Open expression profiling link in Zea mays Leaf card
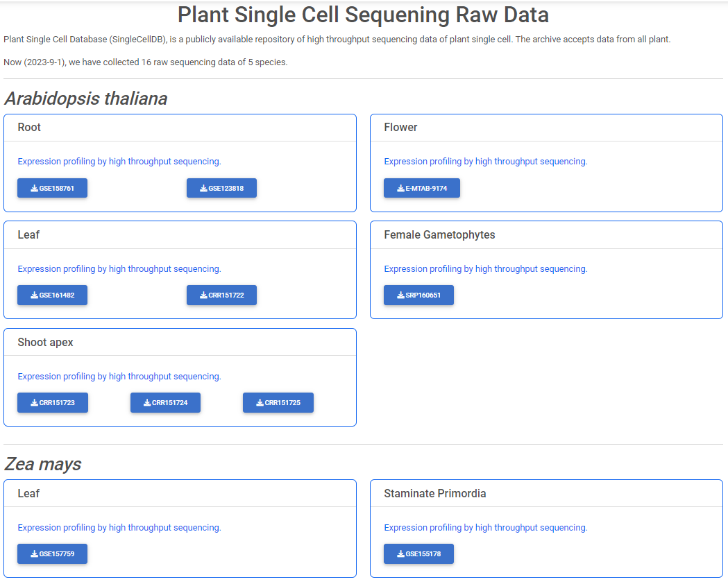728x584 pixels. 119,527
